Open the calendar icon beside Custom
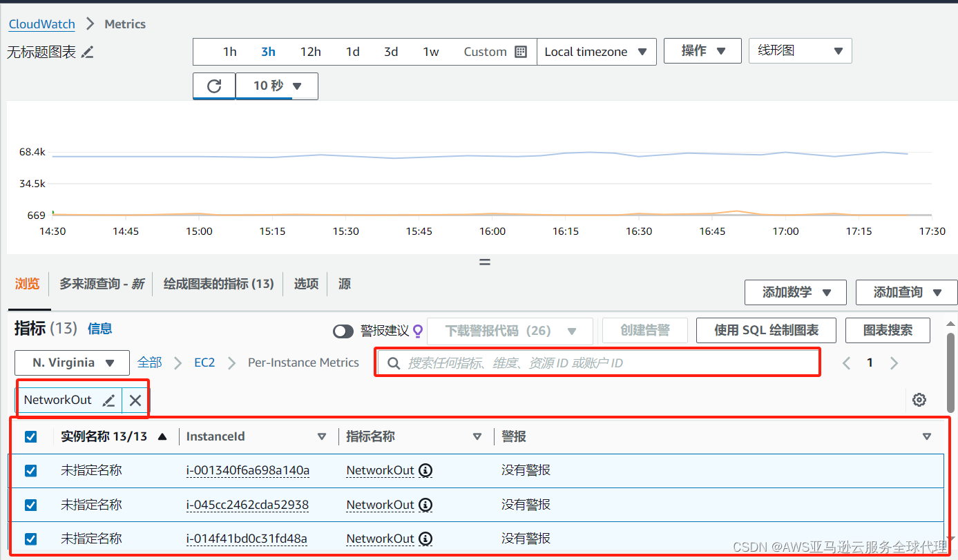Screen dimensions: 958x560 (x=519, y=51)
